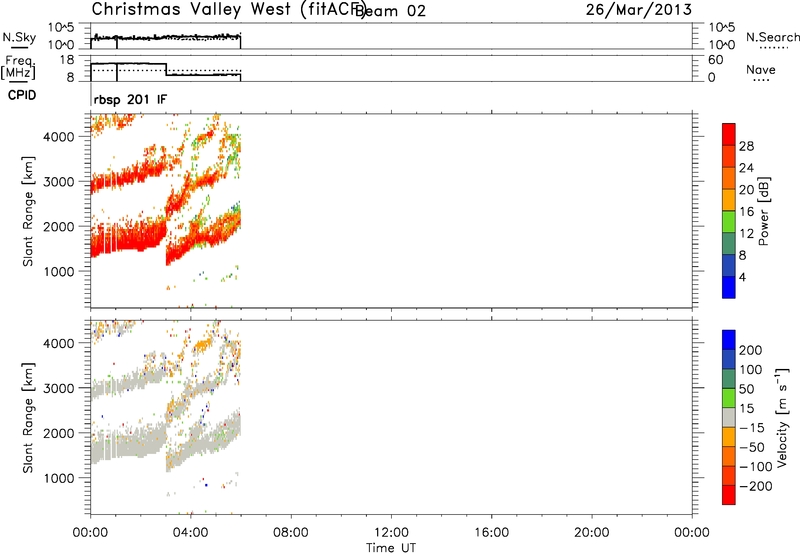Click the power panel 'Slant Range [km]' label
The height and width of the screenshot is (554, 800).
point(28,211)
